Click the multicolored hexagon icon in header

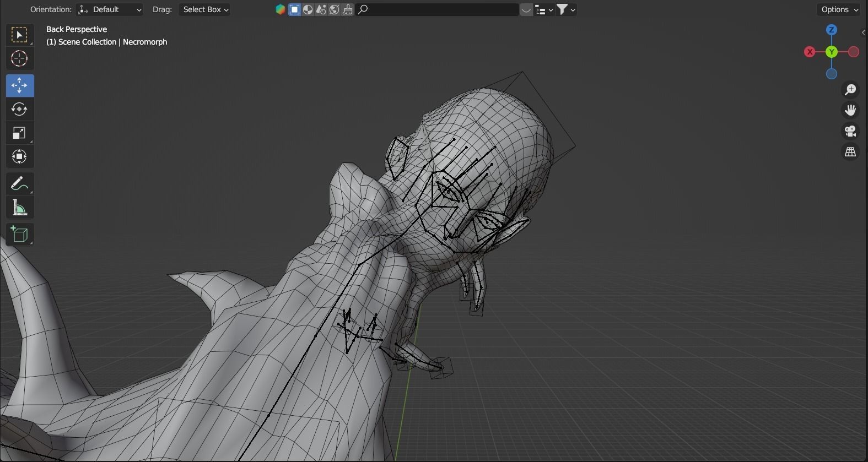click(x=281, y=9)
